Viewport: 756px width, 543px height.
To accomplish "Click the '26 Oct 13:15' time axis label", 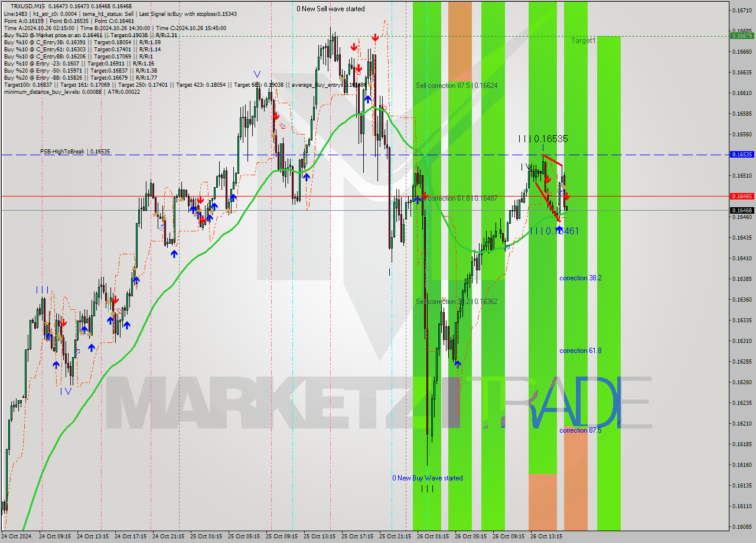I will tap(545, 537).
